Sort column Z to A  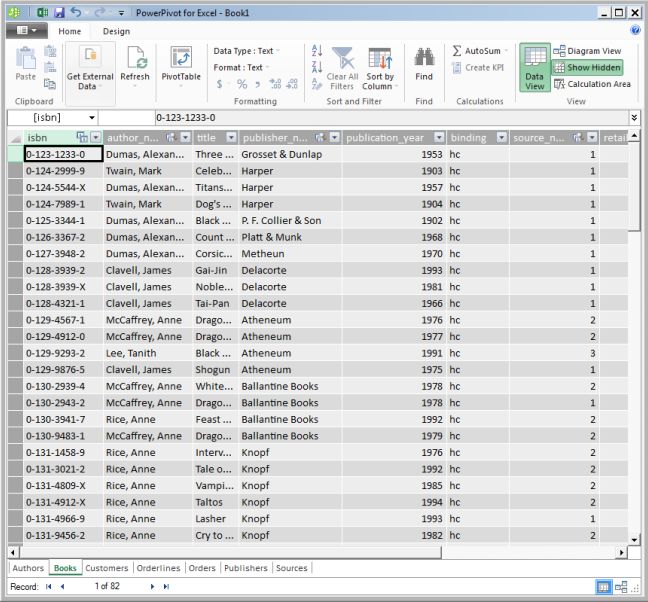pyautogui.click(x=317, y=67)
